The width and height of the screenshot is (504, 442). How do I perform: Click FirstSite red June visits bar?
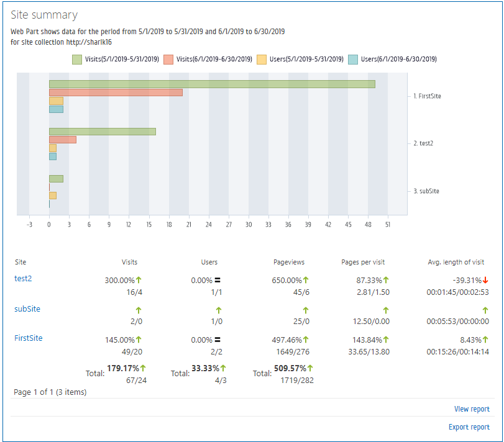coord(116,92)
